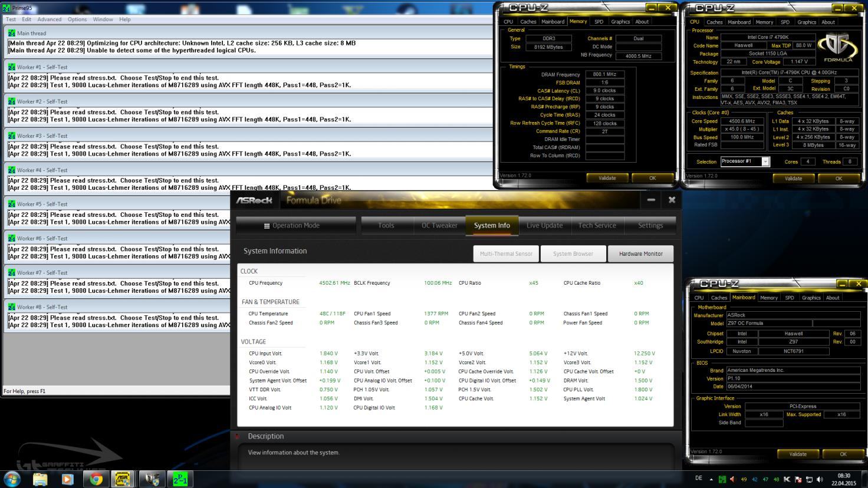Screen dimensions: 868x488
Task: Click the System Browser button
Action: point(573,253)
